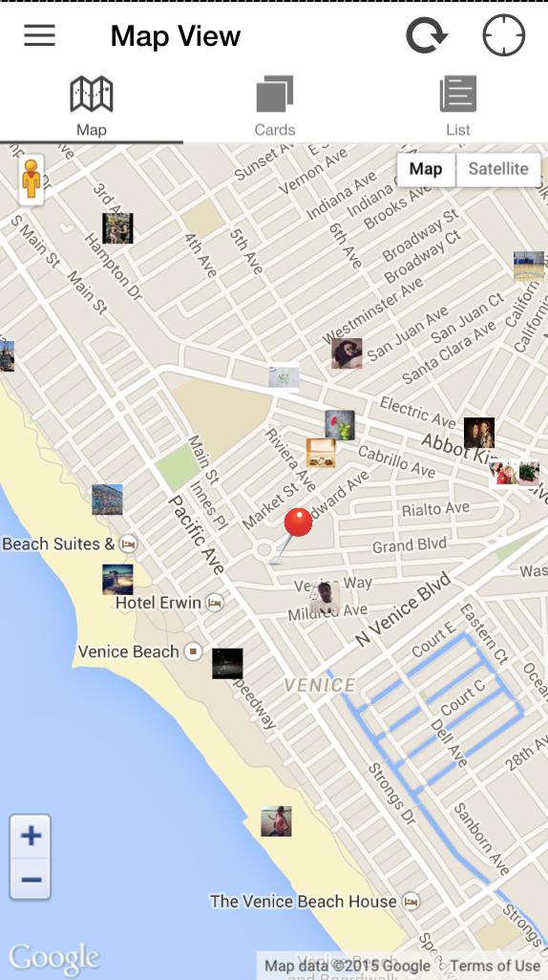548x980 pixels.
Task: Tap the Hotel Erwin lodging icon
Action: tap(215, 603)
